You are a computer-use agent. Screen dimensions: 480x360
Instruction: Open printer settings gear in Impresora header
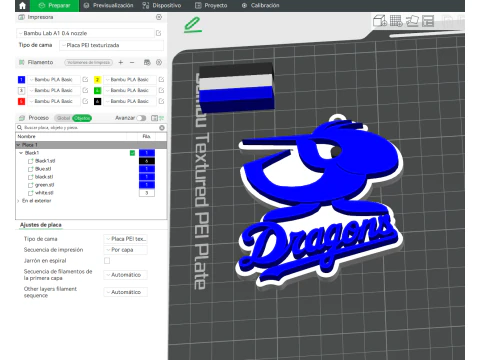[x=159, y=17]
